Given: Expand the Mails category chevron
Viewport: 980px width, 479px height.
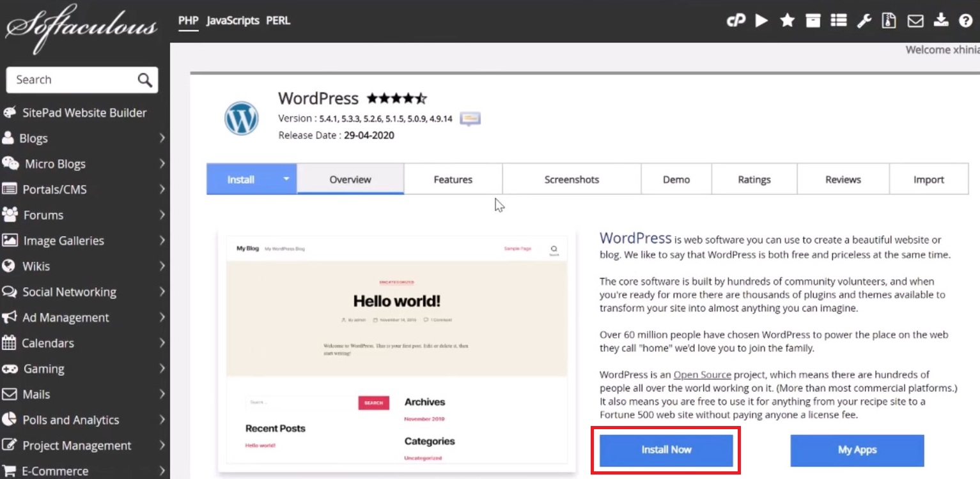Looking at the screenshot, I should (162, 393).
